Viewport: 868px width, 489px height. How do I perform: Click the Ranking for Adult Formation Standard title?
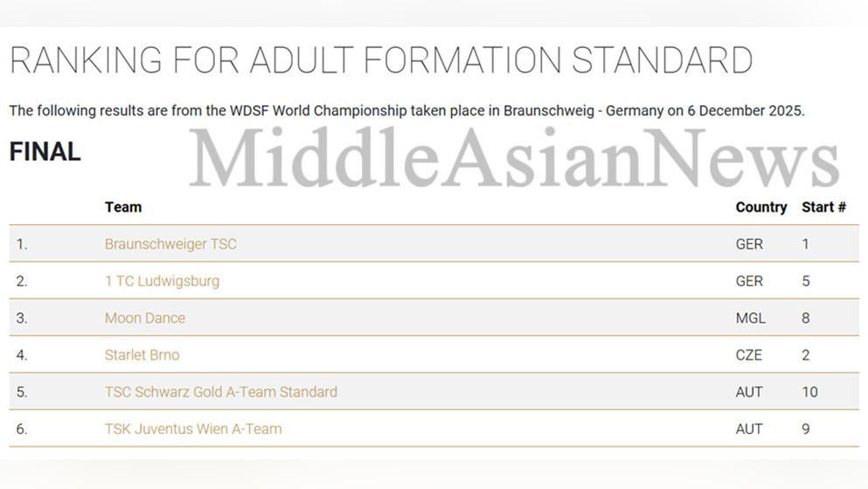[x=381, y=61]
